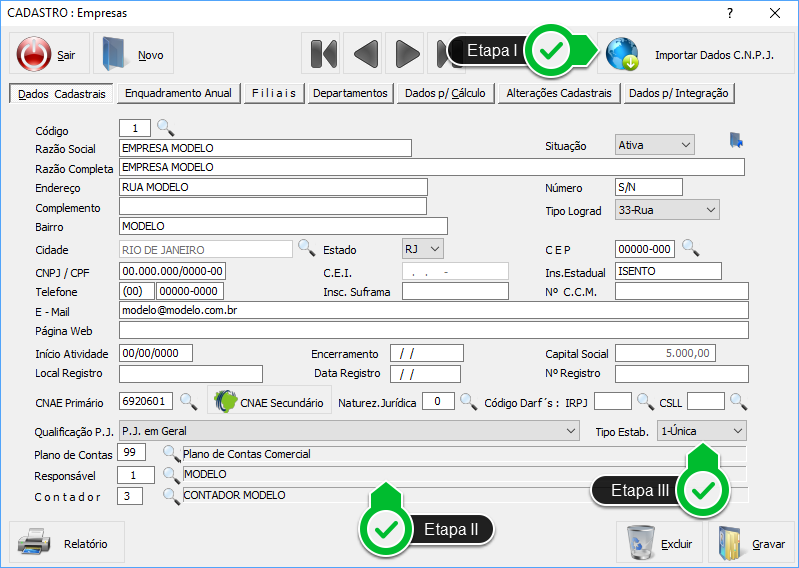Click the Endereço input field

273,187
